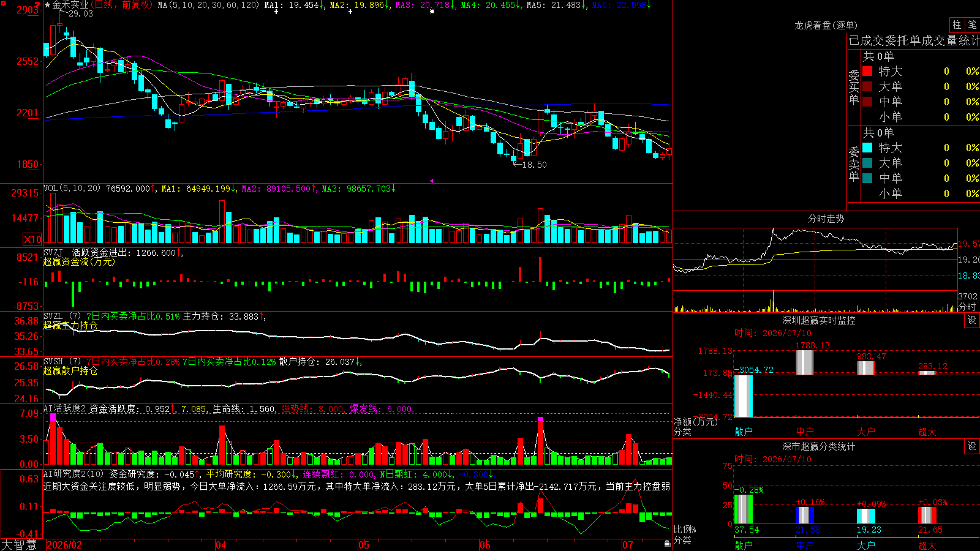
Task: Click the 29.03 high price annotation
Action: tap(81, 13)
